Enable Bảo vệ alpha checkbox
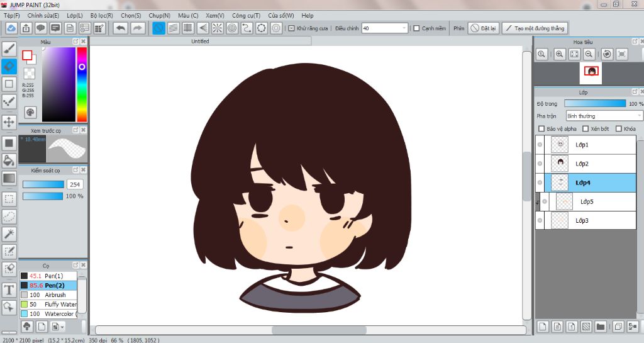644x343 pixels. [x=541, y=128]
